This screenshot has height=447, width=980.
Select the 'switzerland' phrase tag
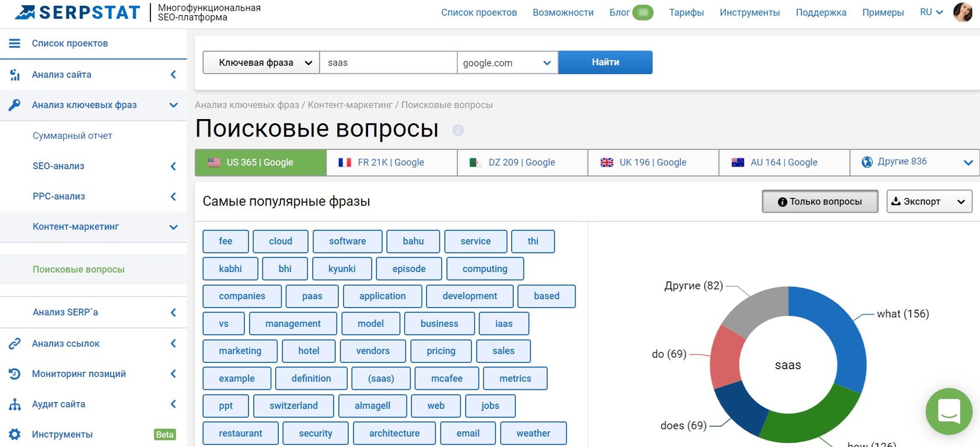click(293, 406)
